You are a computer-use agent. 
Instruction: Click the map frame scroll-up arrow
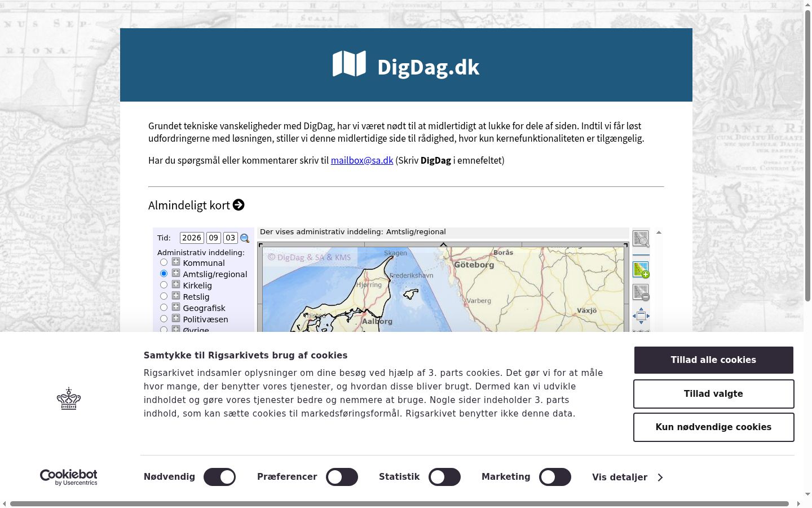point(659,232)
